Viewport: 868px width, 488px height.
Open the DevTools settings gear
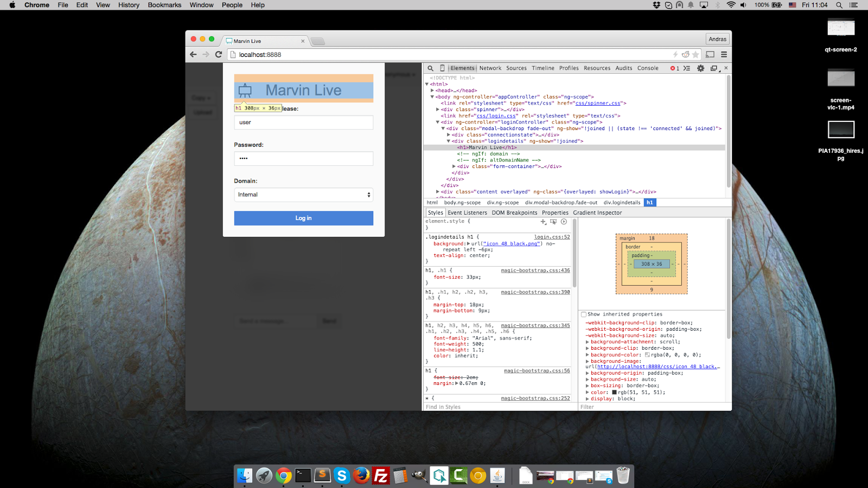coord(700,68)
